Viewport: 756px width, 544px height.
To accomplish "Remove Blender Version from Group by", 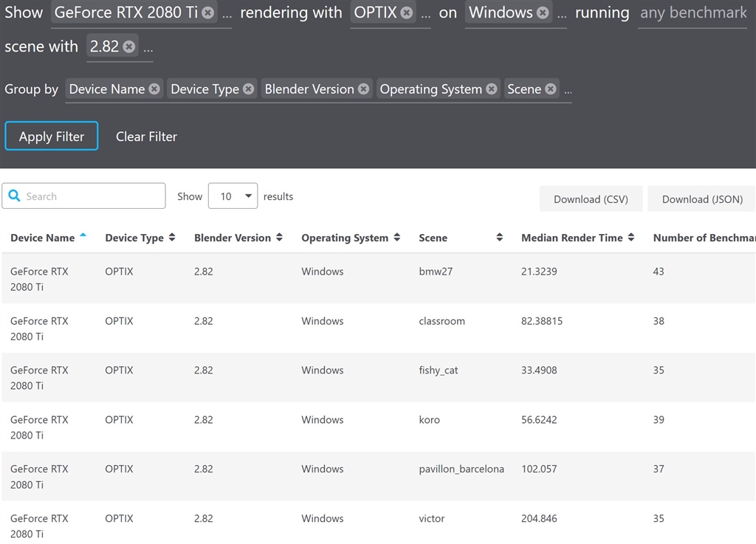I will tap(363, 89).
